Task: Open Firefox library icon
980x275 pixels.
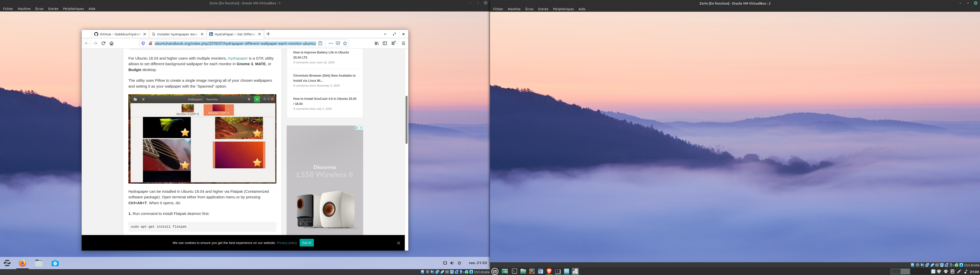Action: click(377, 43)
